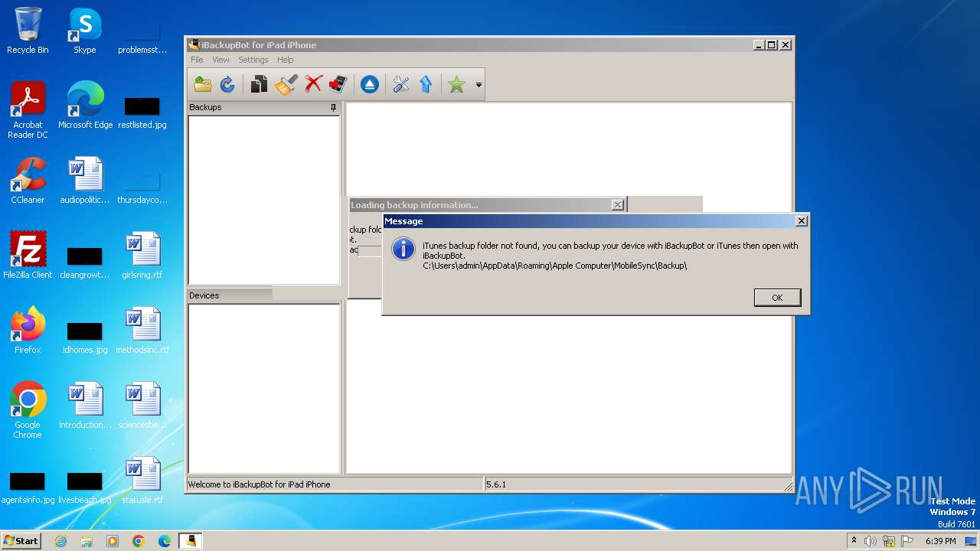Screen dimensions: 980x551
Task: Click the duplicate documents toolbar icon
Action: (x=260, y=84)
